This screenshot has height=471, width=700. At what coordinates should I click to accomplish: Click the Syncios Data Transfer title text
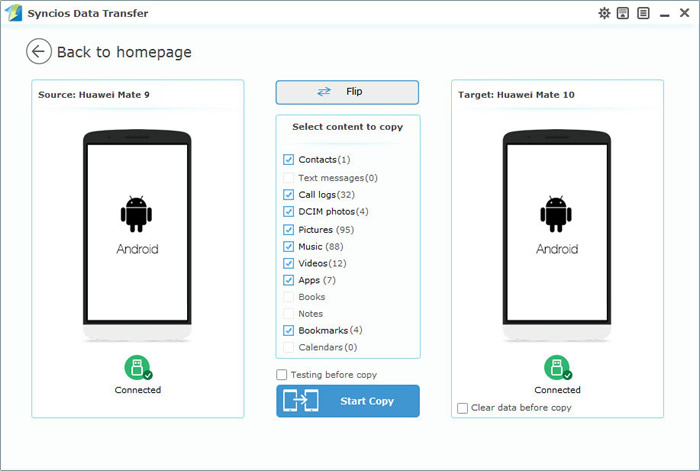click(88, 13)
